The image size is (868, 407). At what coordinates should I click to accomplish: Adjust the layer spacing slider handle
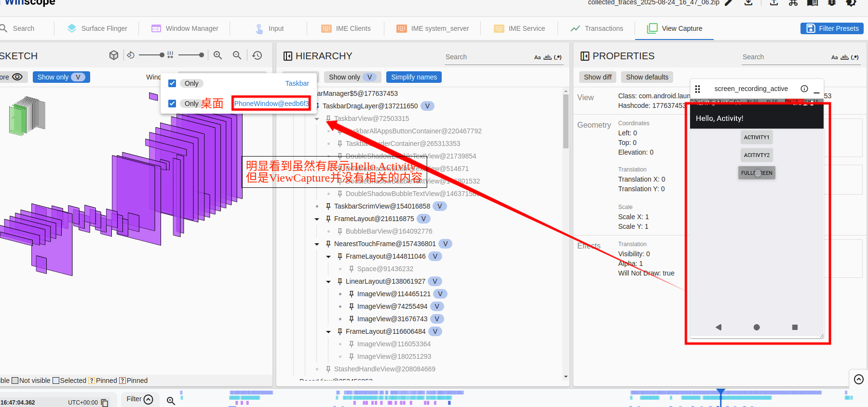(202, 55)
